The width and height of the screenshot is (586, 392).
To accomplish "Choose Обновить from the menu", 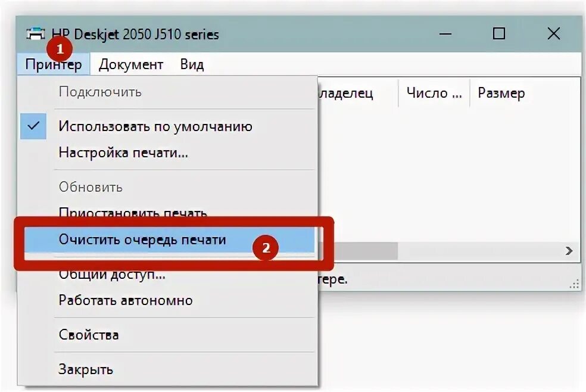I will [167, 187].
